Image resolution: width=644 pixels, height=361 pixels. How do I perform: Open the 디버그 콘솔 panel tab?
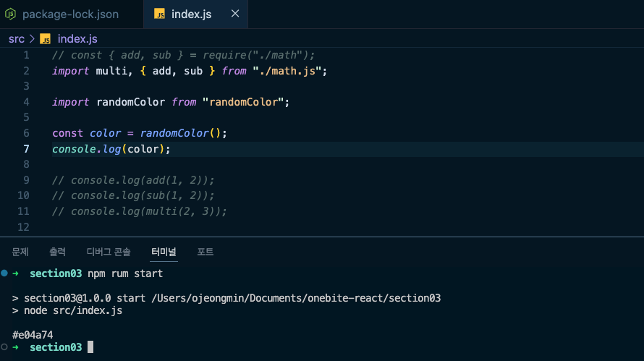point(109,252)
